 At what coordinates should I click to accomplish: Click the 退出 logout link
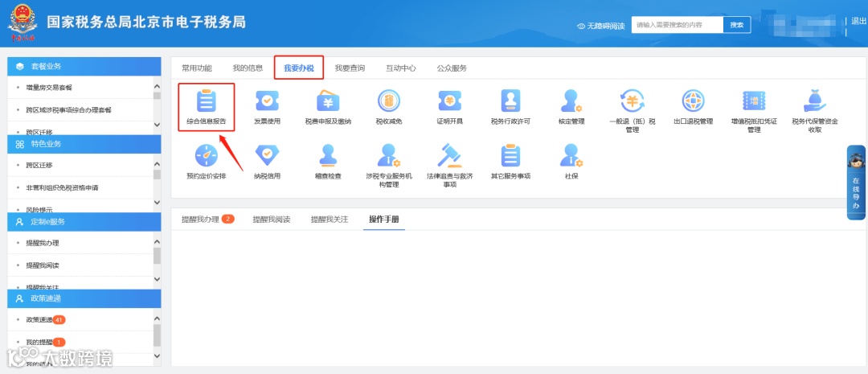pyautogui.click(x=858, y=21)
